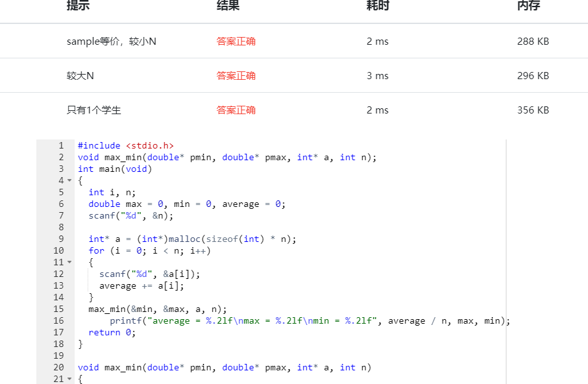Image resolution: width=588 pixels, height=384 pixels.
Task: Click 'double max = 0, min = 0' declaration line
Action: tap(187, 204)
